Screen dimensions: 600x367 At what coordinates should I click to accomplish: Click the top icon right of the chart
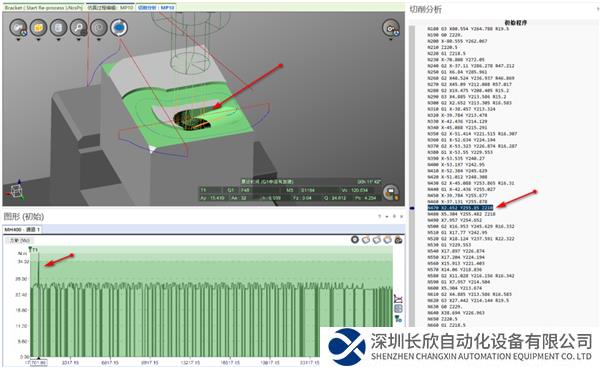(398, 299)
